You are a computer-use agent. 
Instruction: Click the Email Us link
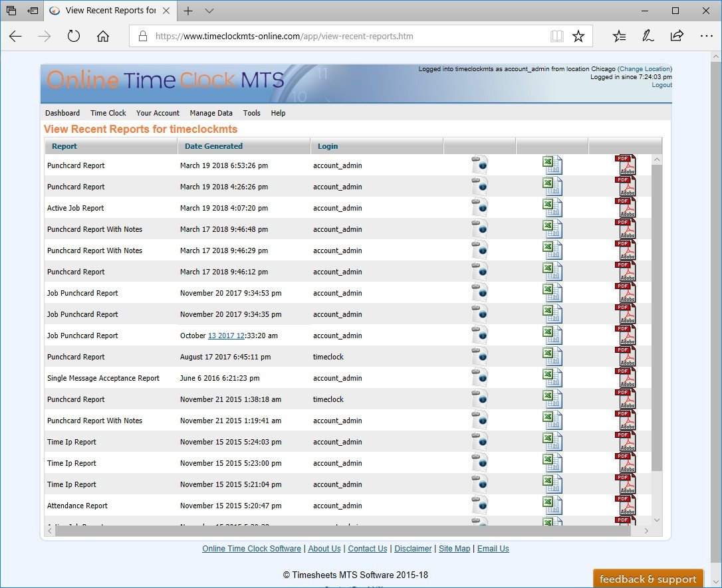[x=493, y=548]
